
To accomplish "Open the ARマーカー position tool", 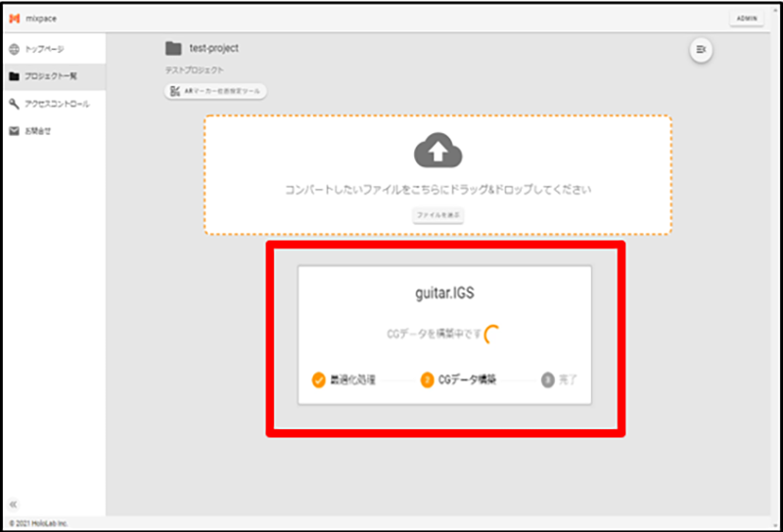I will click(215, 91).
